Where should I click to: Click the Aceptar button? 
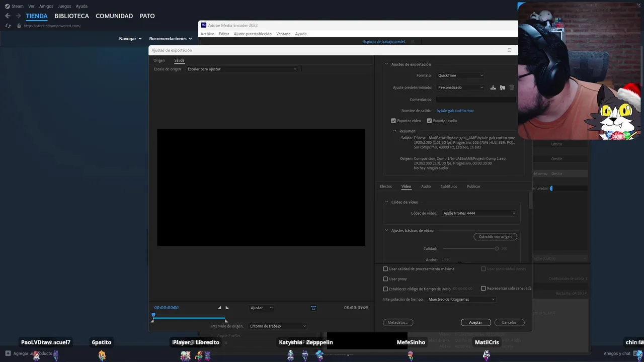coord(475,322)
